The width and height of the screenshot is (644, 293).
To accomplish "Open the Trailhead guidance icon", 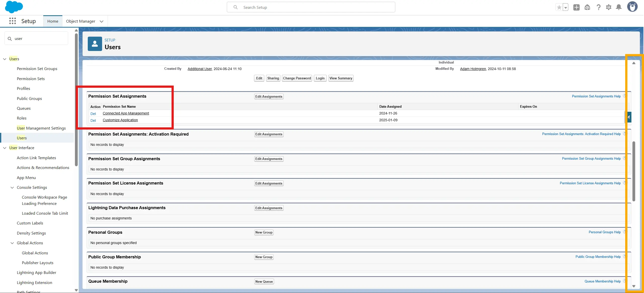I will [587, 7].
